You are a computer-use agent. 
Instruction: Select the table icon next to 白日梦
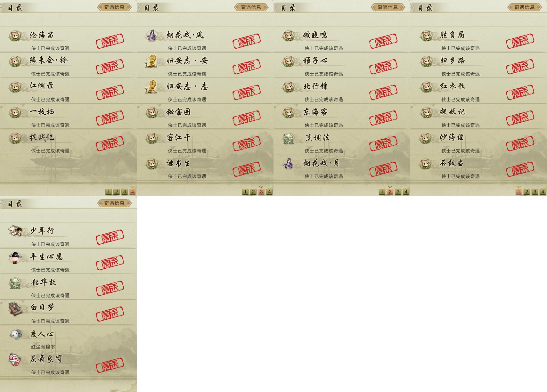(15, 308)
